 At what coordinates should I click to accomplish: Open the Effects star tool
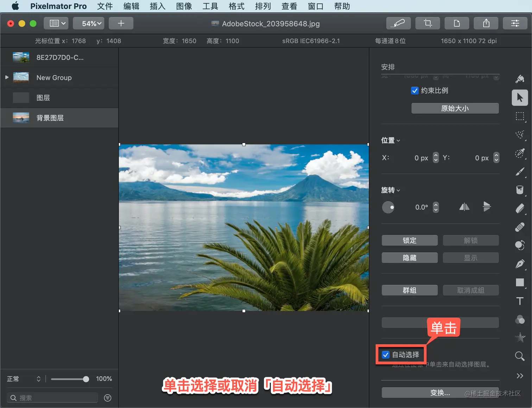[520, 338]
